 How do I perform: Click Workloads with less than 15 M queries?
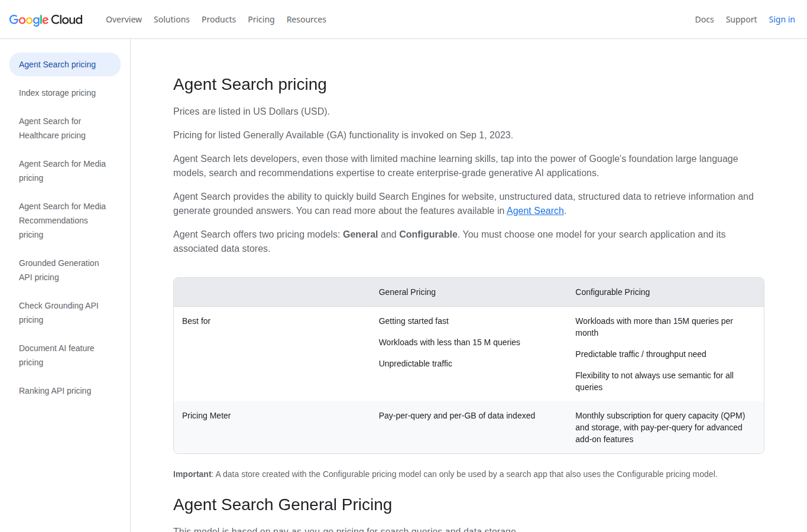click(x=449, y=342)
